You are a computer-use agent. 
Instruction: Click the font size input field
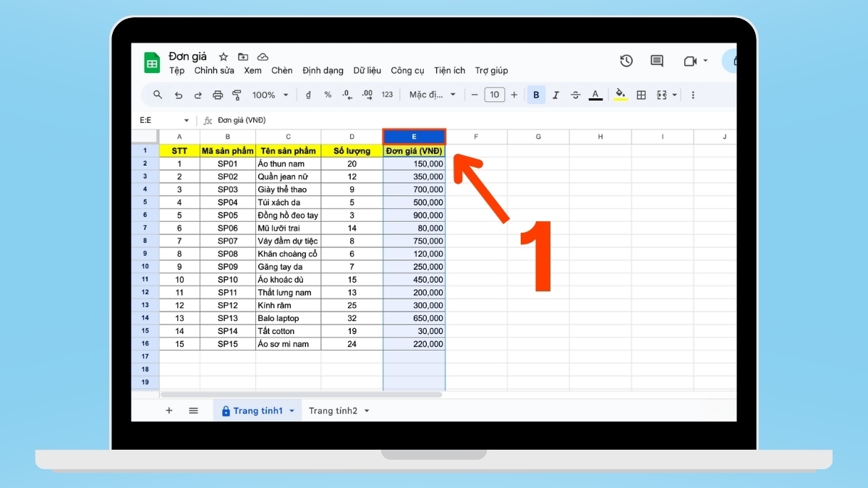click(x=494, y=95)
